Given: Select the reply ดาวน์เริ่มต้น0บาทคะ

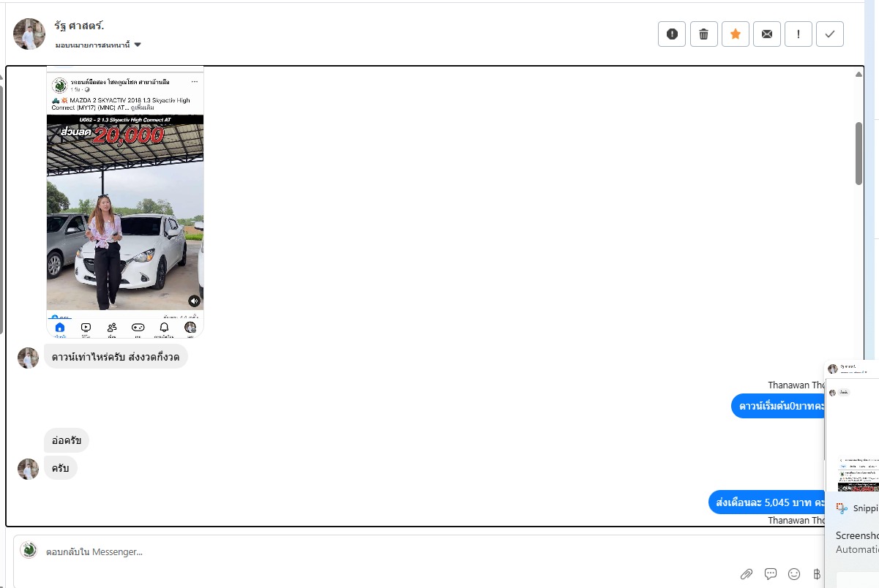Looking at the screenshot, I should pos(779,406).
